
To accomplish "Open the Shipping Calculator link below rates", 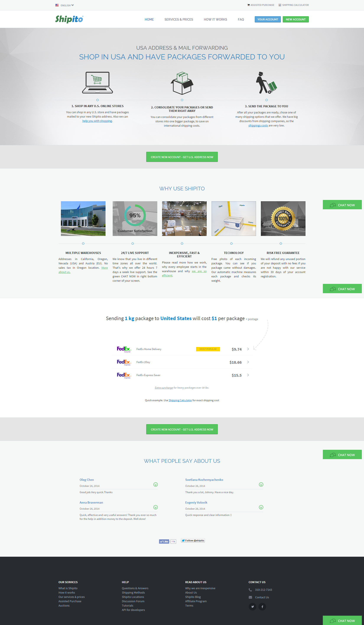I will (x=180, y=400).
